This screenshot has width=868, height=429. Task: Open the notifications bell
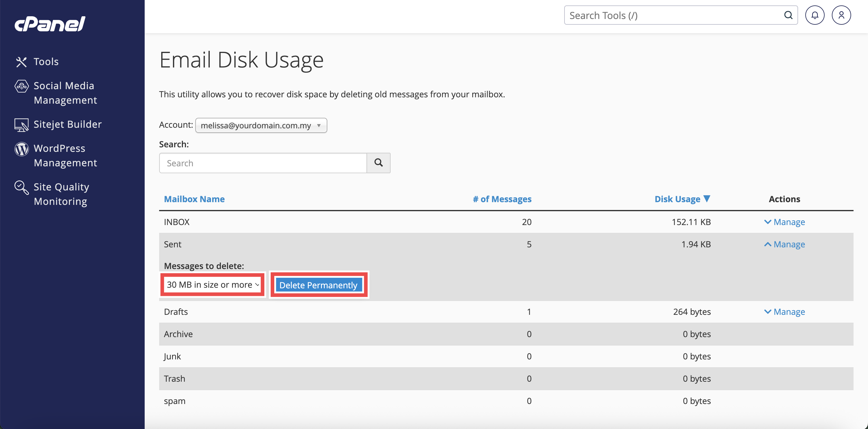[x=814, y=15]
